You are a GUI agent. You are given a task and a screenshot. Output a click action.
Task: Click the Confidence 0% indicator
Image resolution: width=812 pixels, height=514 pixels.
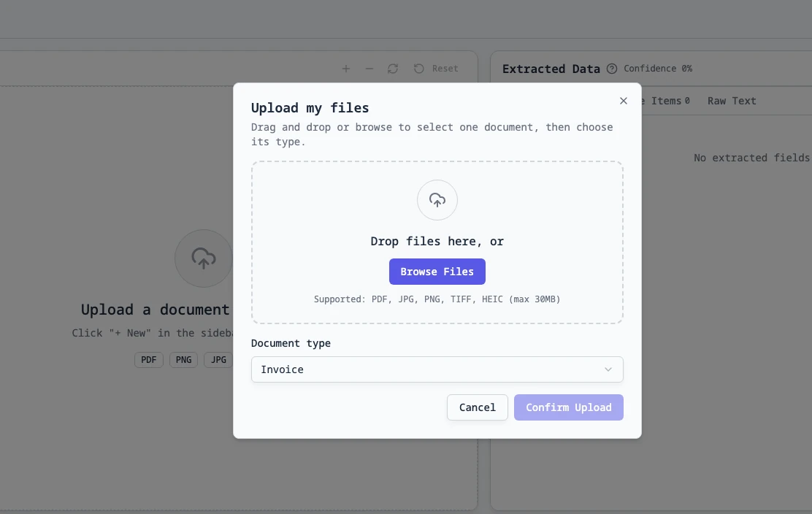coord(658,69)
